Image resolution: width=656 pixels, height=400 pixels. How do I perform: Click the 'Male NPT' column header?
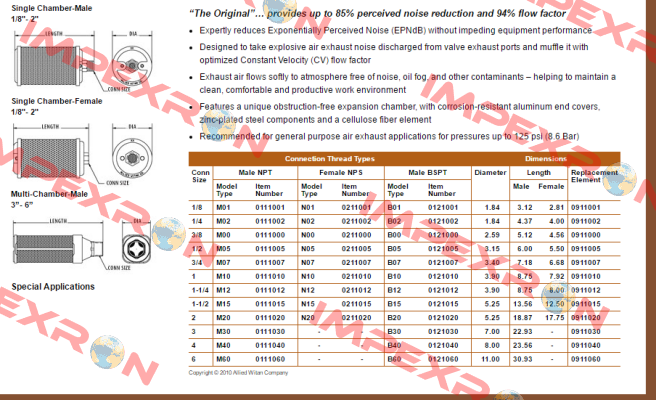pos(255,172)
